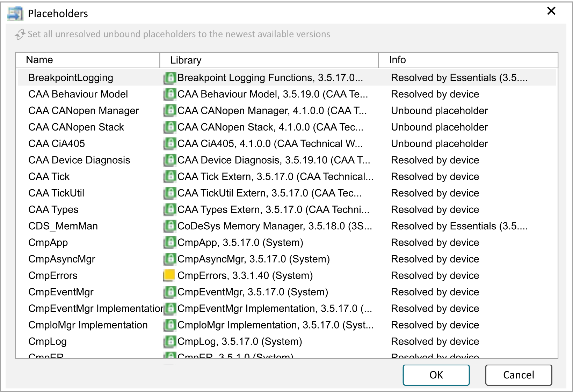The width and height of the screenshot is (573, 392).
Task: Click the Placeholders dialog title icon
Action: 15,14
